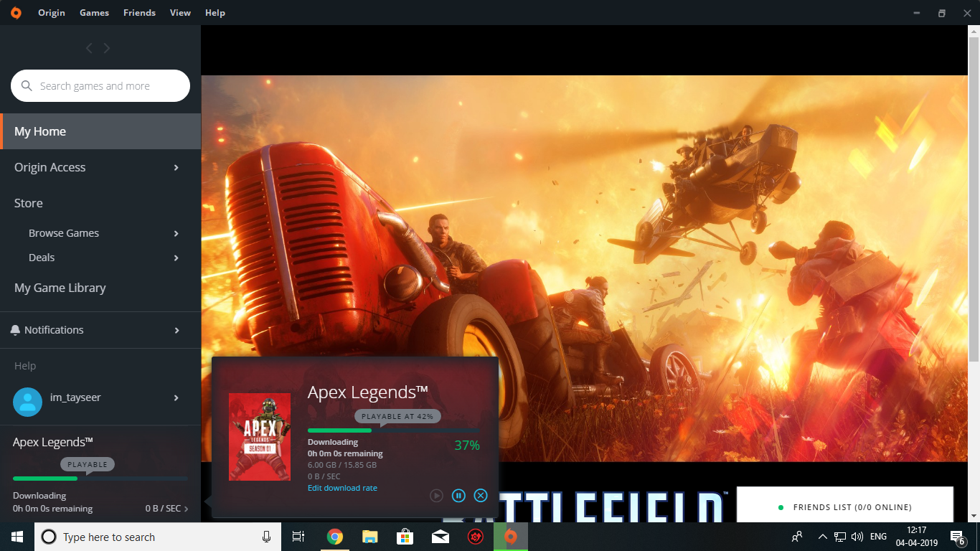Click the network icon in system tray
The height and width of the screenshot is (551, 980).
point(840,537)
